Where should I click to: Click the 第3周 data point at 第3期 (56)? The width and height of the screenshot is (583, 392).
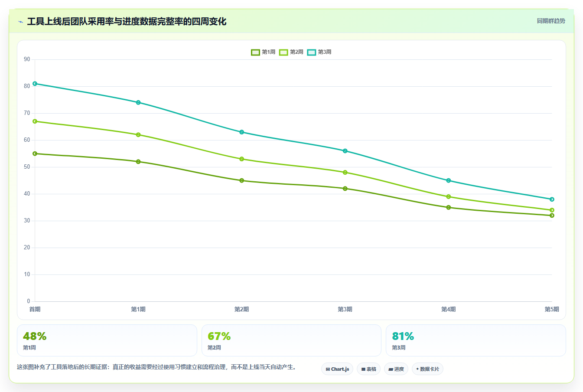345,151
